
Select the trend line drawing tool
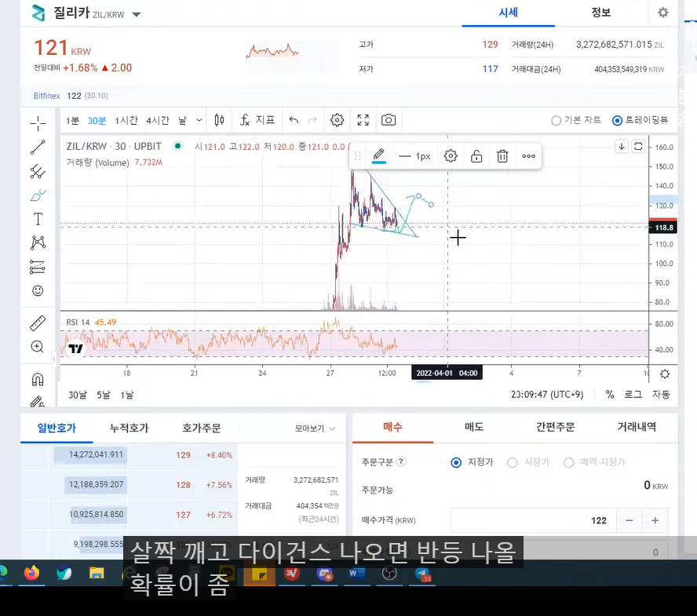pos(38,147)
